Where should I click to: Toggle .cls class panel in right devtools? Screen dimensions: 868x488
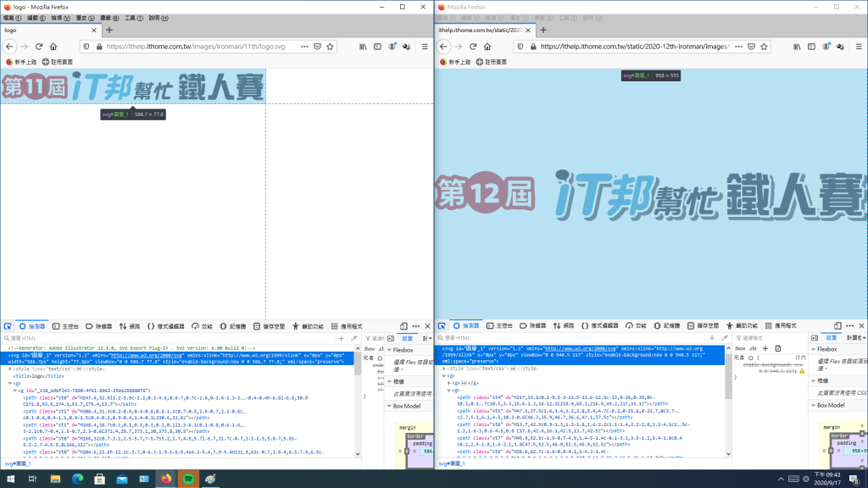pos(753,348)
